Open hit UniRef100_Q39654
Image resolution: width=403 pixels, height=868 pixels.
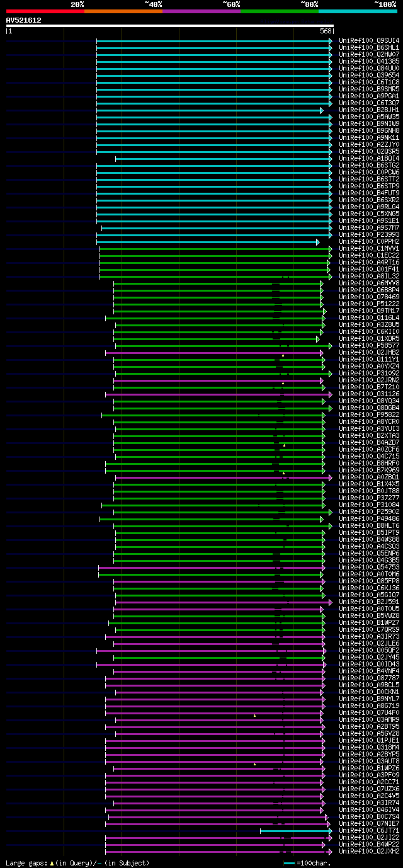pos(369,75)
